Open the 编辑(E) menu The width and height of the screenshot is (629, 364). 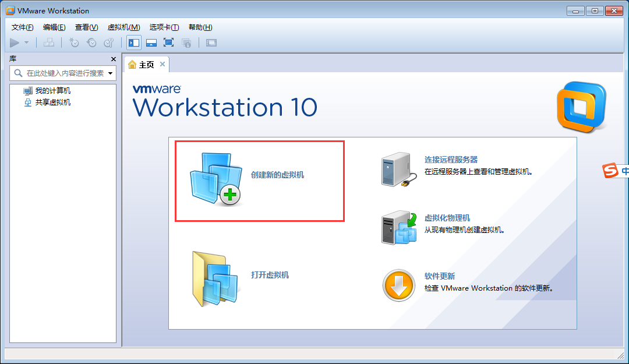pyautogui.click(x=54, y=27)
